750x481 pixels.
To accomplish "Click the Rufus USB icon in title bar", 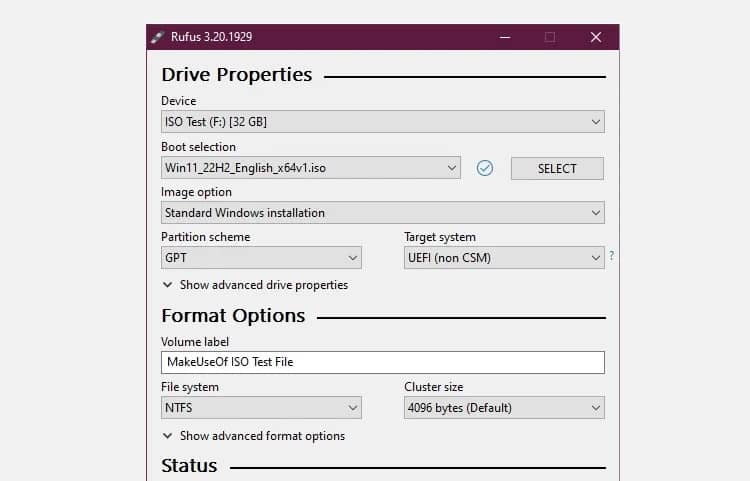I will click(157, 37).
